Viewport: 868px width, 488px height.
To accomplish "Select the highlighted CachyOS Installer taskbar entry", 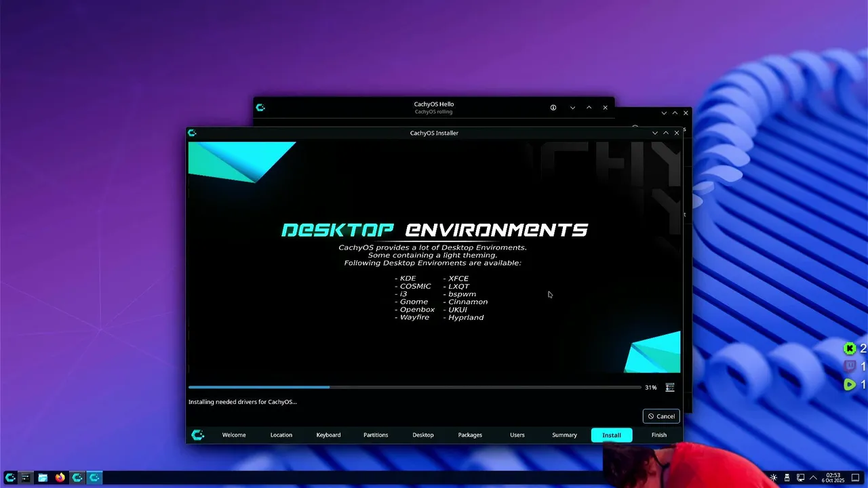I will (94, 478).
